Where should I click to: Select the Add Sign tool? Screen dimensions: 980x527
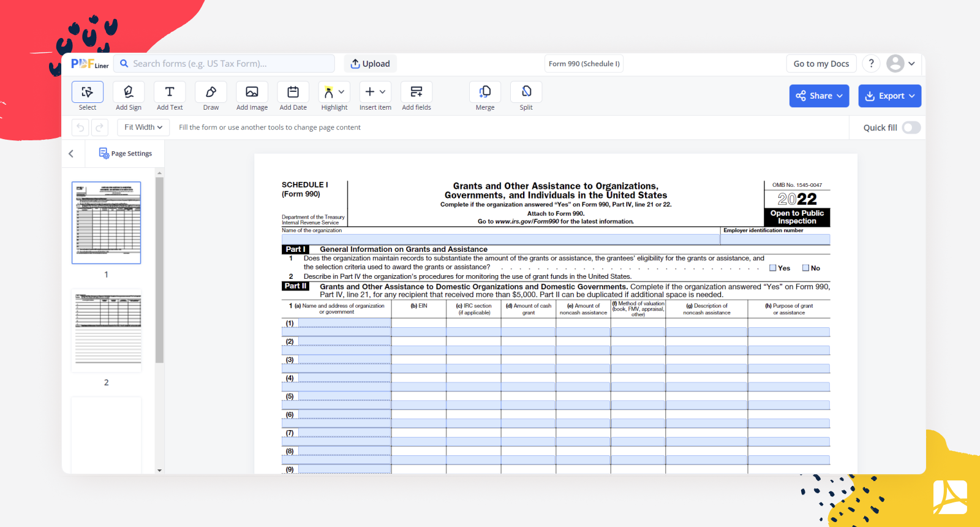pyautogui.click(x=129, y=93)
